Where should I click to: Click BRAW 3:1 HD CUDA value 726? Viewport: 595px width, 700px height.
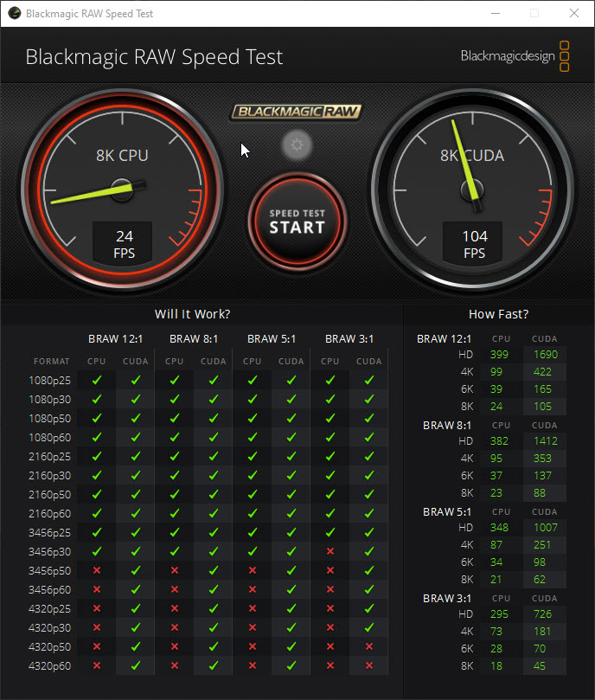[542, 614]
